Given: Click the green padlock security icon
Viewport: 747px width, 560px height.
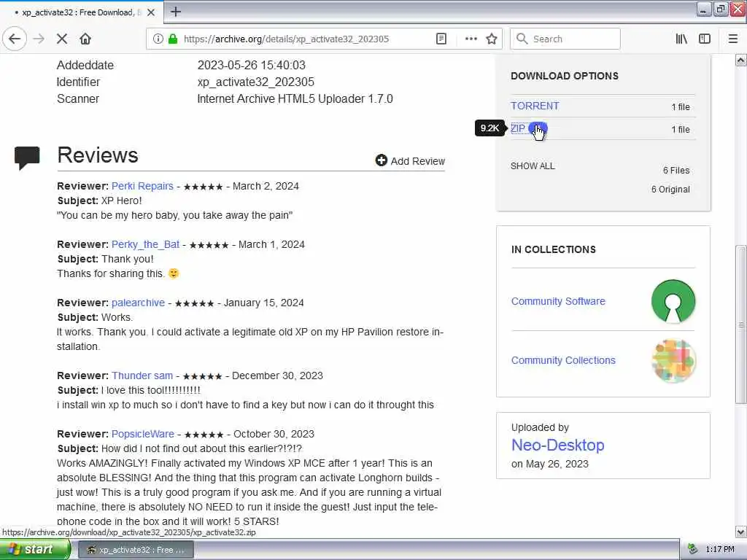Looking at the screenshot, I should [173, 39].
